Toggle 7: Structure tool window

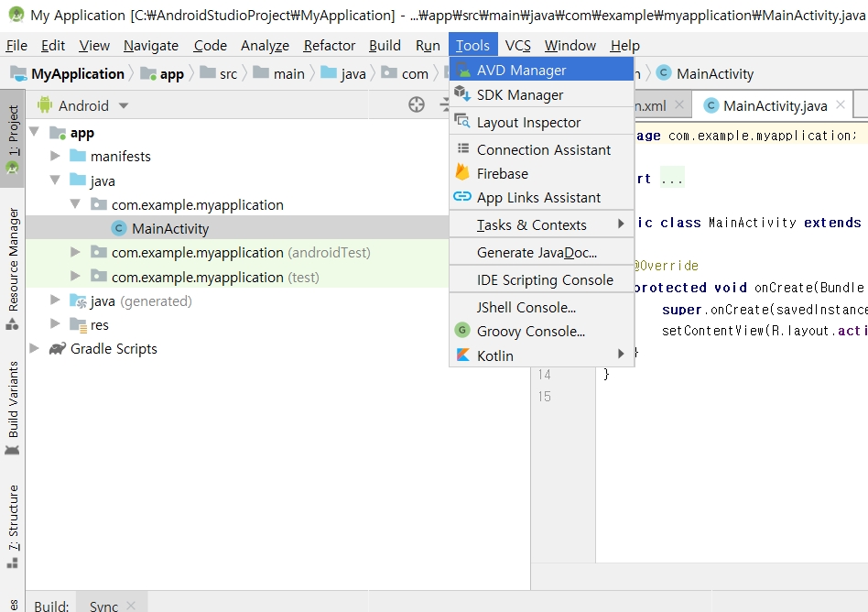click(12, 526)
